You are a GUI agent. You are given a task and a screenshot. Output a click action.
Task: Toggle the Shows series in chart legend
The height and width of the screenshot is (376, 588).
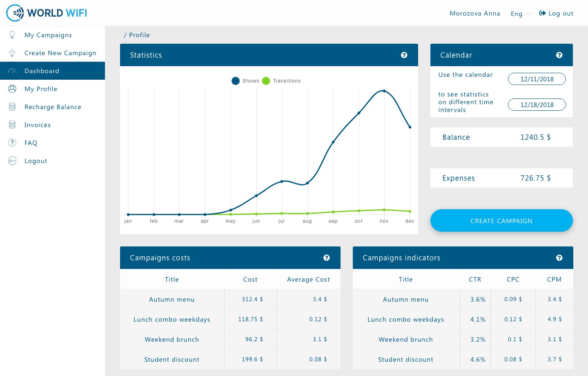245,81
